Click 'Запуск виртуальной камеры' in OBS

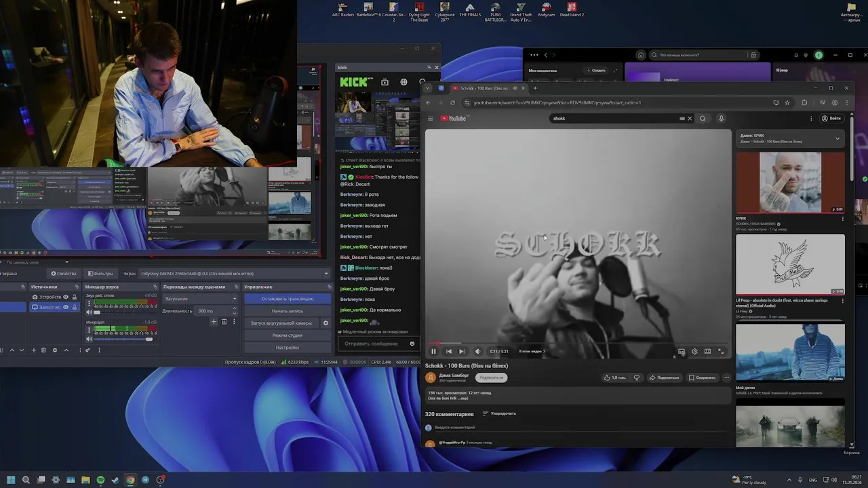pos(281,323)
